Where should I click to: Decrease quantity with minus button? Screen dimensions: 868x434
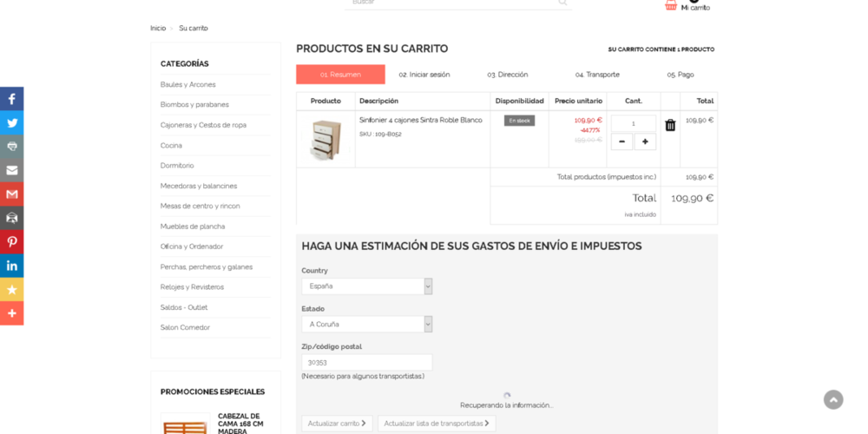621,141
